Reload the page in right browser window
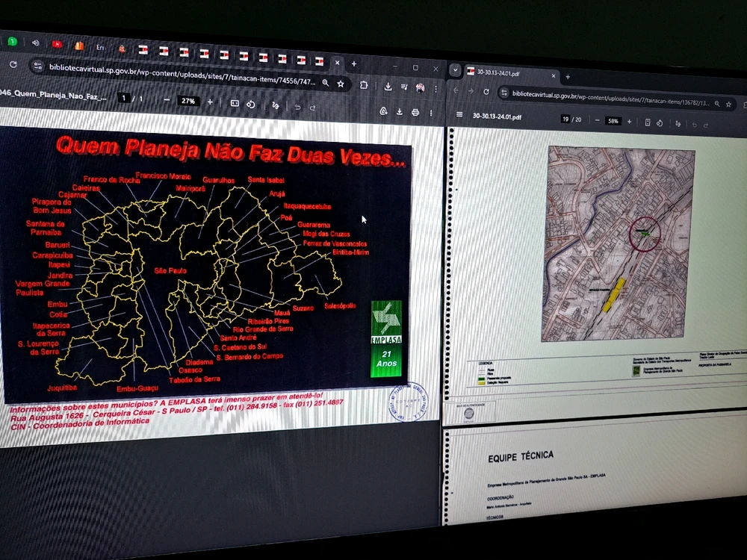747x560 pixels. click(486, 91)
